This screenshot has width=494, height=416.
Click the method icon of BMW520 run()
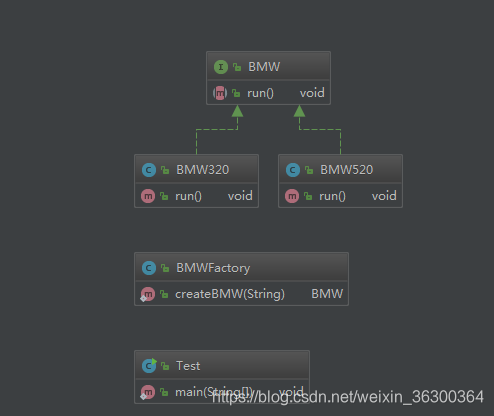(x=292, y=196)
